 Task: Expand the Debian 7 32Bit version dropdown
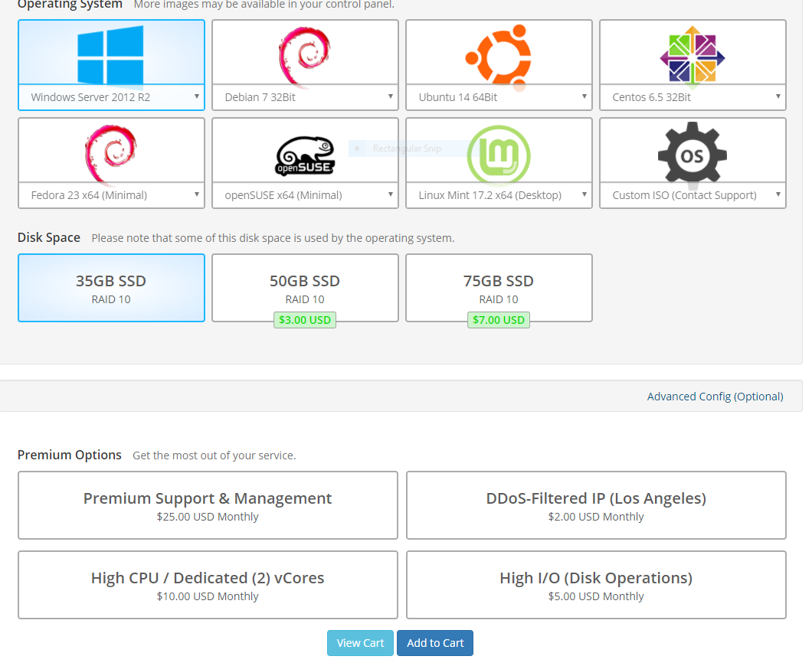click(x=305, y=97)
